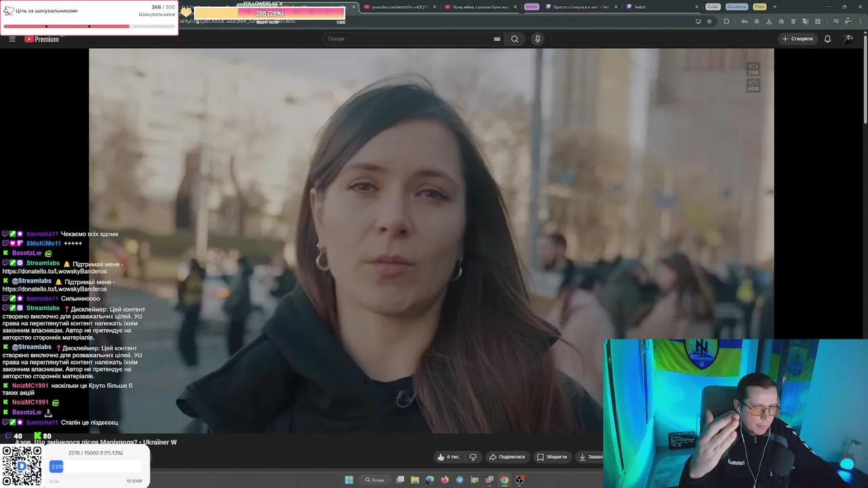Open Microsoft Edge from the taskbar

coord(430,480)
